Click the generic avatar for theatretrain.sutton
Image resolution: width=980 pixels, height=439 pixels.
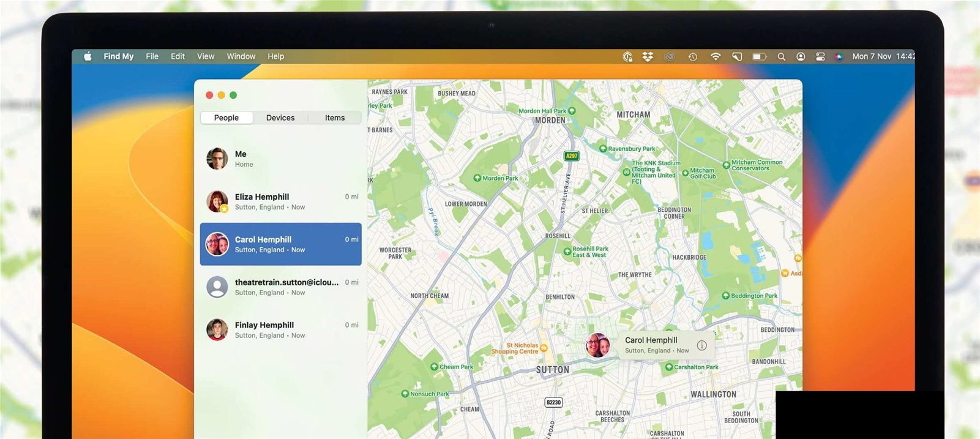click(217, 287)
